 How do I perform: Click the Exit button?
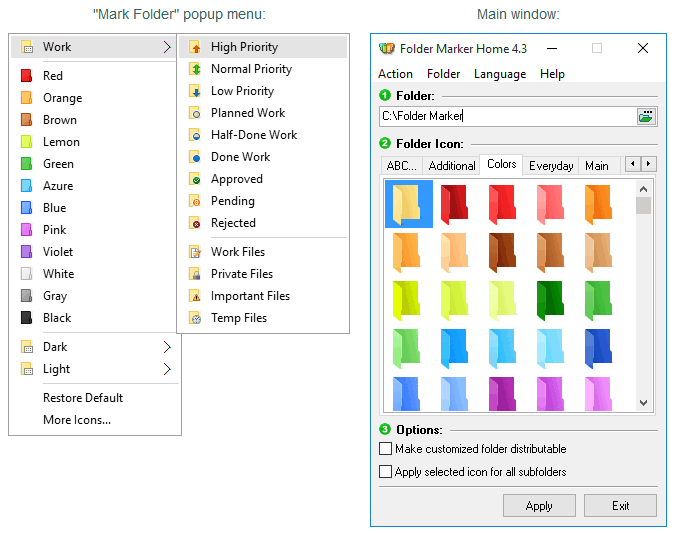[x=620, y=505]
